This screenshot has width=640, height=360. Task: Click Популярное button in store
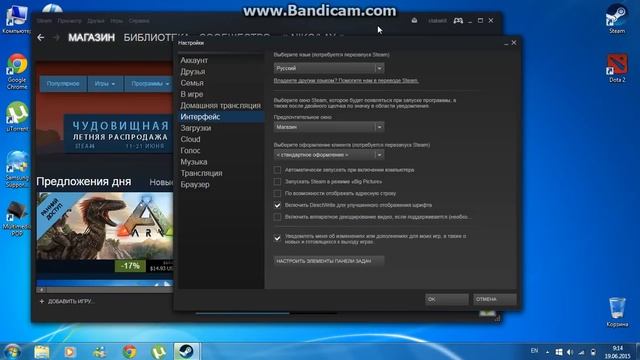(x=63, y=84)
